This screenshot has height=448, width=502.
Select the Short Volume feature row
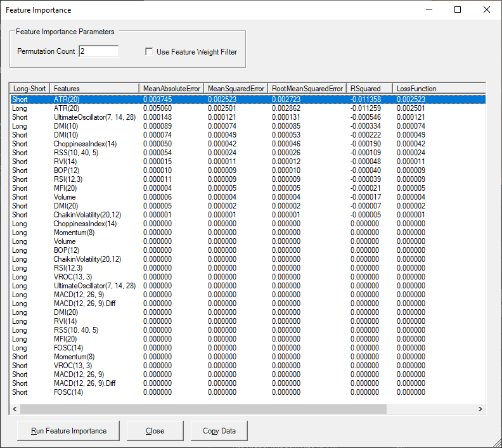pos(248,197)
